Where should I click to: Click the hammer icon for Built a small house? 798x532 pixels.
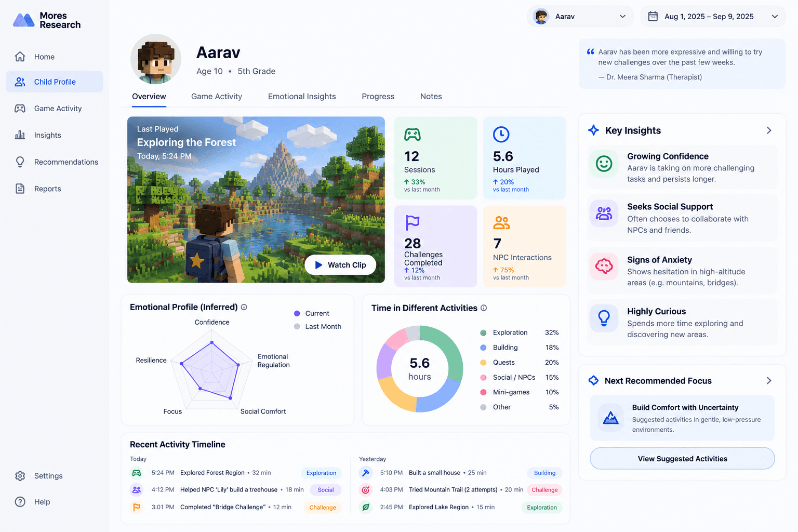coord(366,473)
